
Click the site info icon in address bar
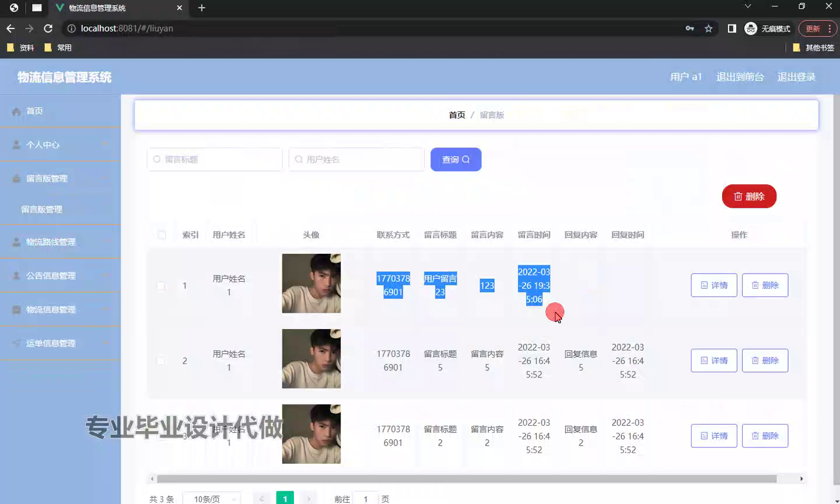tap(71, 28)
